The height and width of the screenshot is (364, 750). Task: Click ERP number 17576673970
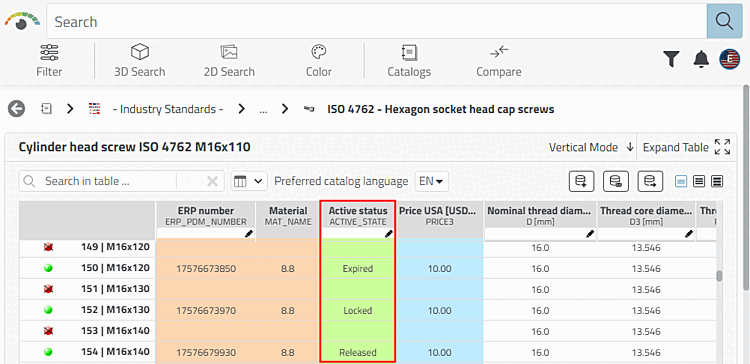coord(206,310)
